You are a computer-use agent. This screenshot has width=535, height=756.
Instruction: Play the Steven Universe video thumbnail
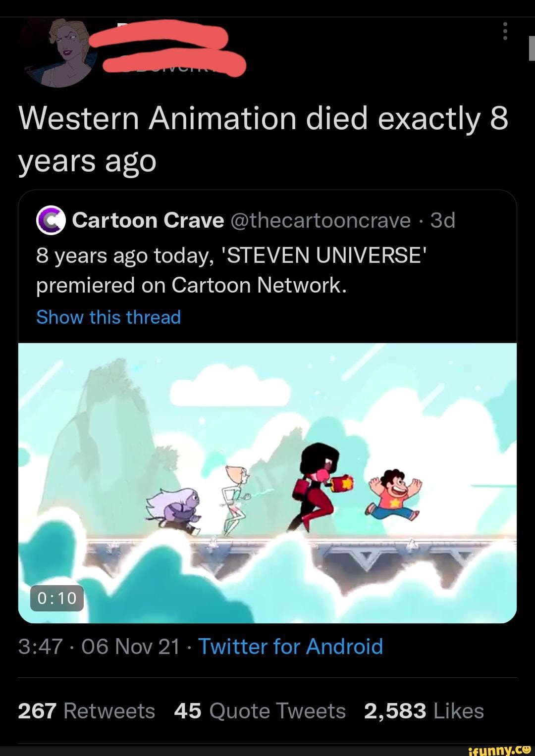pyautogui.click(x=267, y=480)
